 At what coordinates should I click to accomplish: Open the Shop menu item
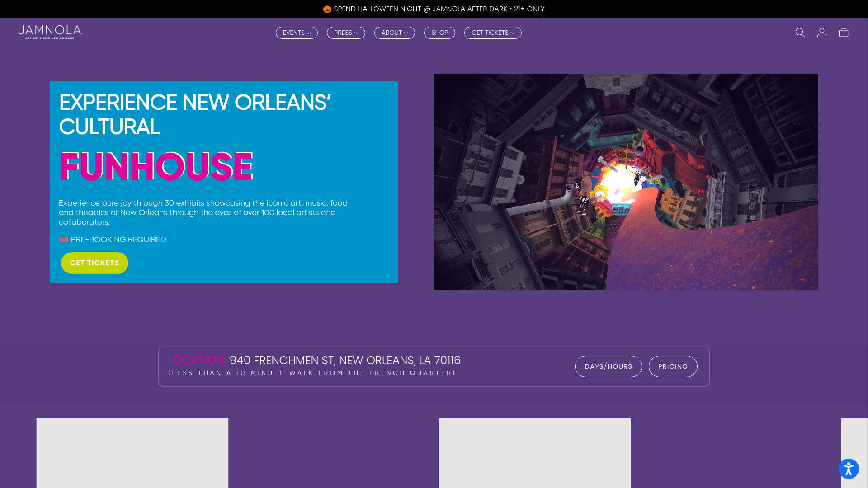pos(439,33)
